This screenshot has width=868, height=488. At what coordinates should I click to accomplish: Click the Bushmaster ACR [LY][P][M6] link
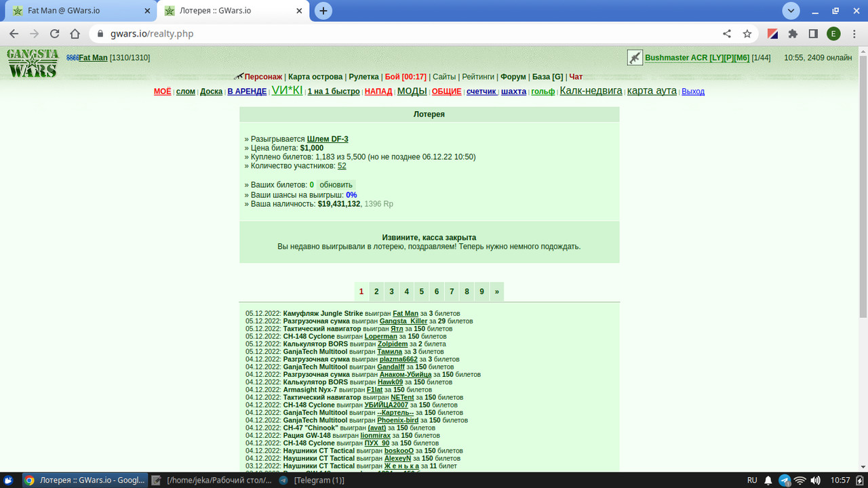coord(697,58)
